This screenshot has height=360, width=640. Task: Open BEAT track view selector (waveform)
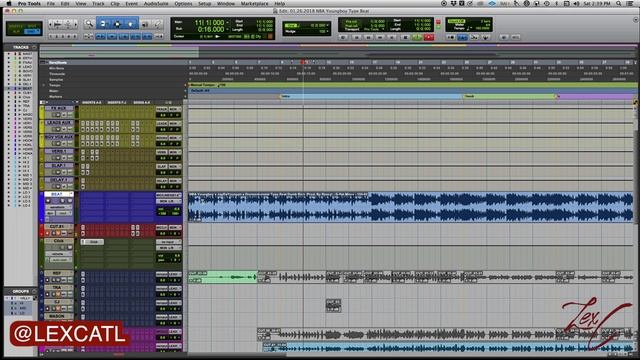[58, 207]
